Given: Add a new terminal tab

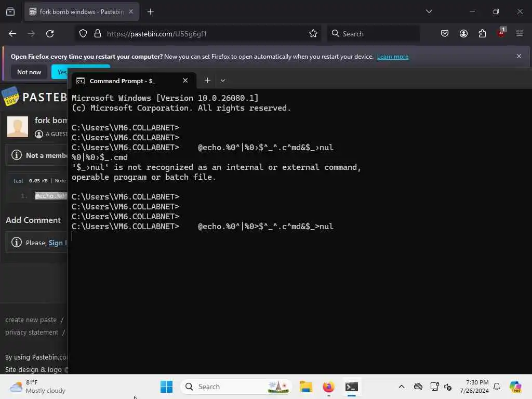Looking at the screenshot, I should (207, 81).
